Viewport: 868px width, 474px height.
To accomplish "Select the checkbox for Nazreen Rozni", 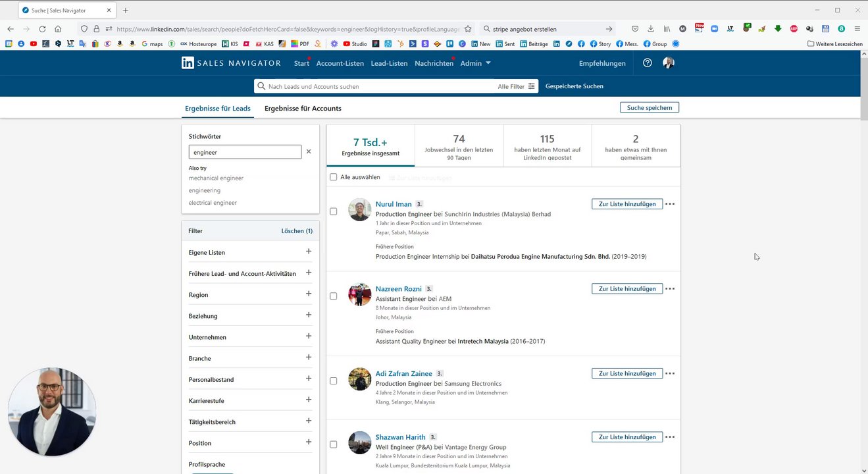I will click(334, 296).
